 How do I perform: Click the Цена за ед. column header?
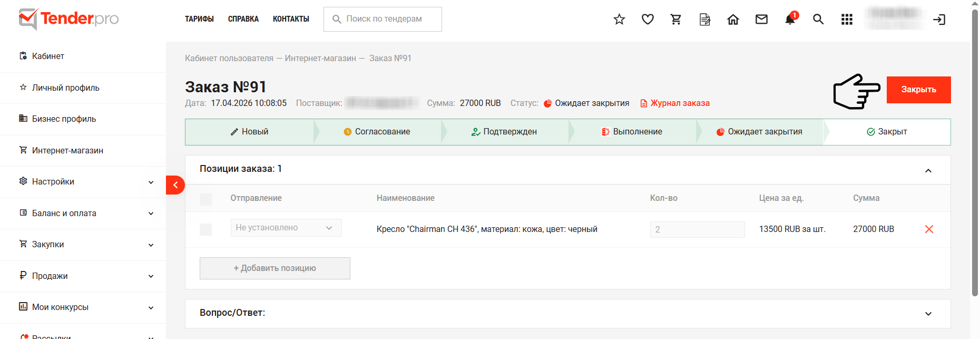[781, 198]
